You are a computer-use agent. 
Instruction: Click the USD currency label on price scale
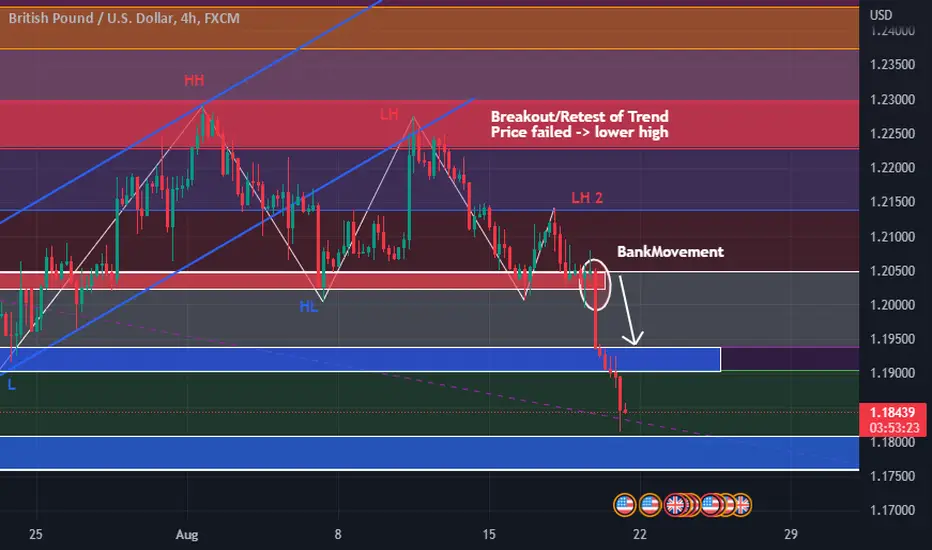881,15
